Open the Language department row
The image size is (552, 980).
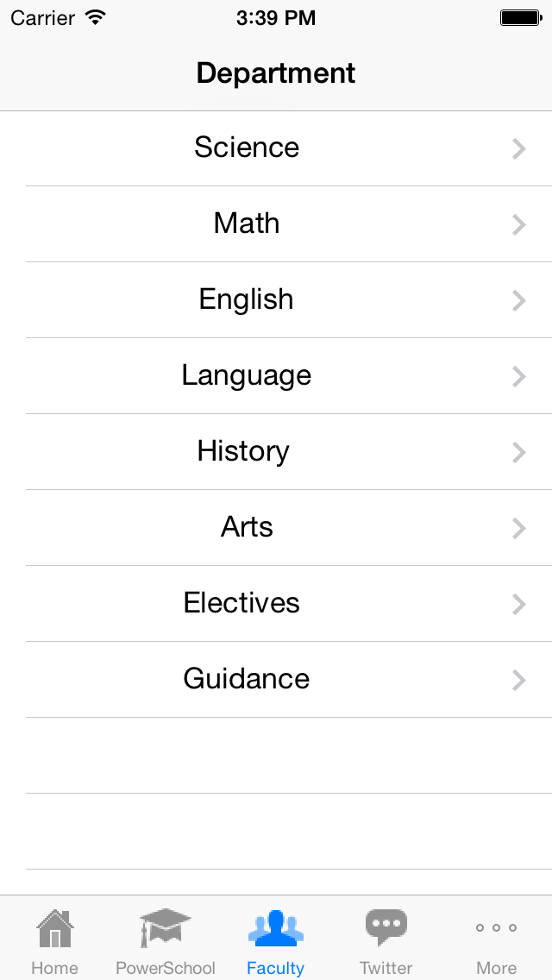click(x=247, y=376)
